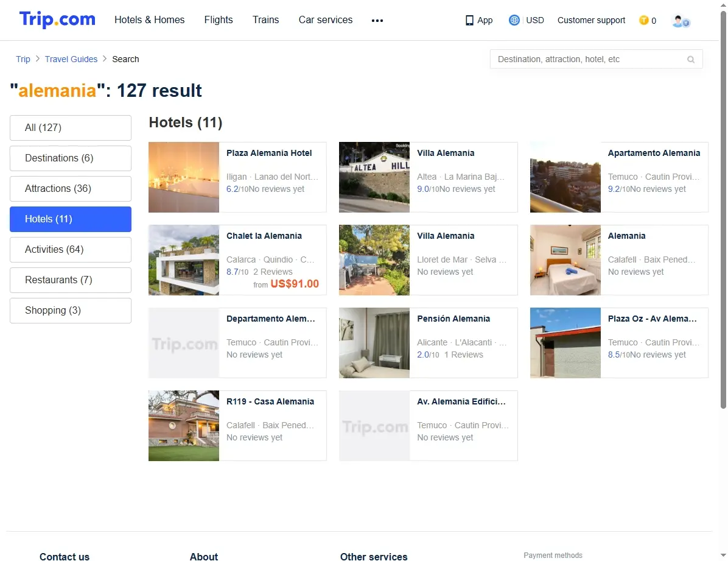Click the 8.7/10 rating of Chalet
The image size is (728, 561).
coord(237,272)
